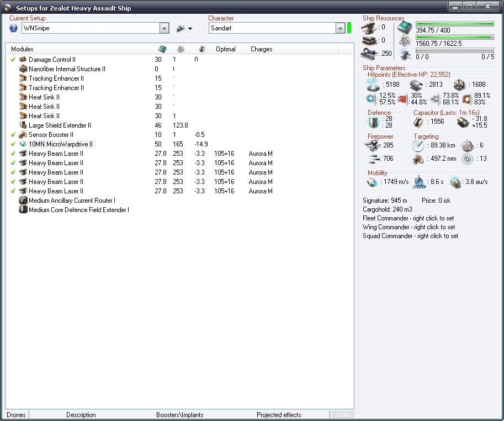This screenshot has height=421, width=504.
Task: Click the turret DPS icon showing 285
Action: pos(372,145)
